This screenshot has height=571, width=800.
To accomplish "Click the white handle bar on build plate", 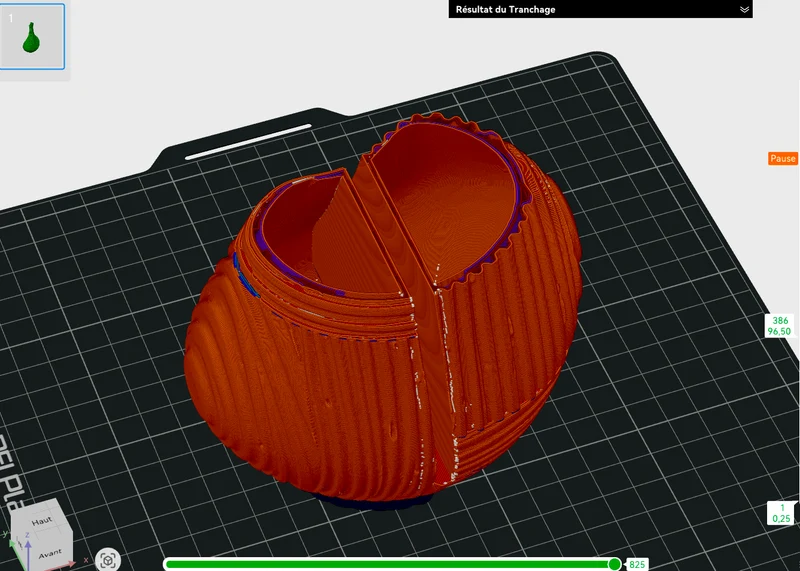I will pyautogui.click(x=248, y=141).
